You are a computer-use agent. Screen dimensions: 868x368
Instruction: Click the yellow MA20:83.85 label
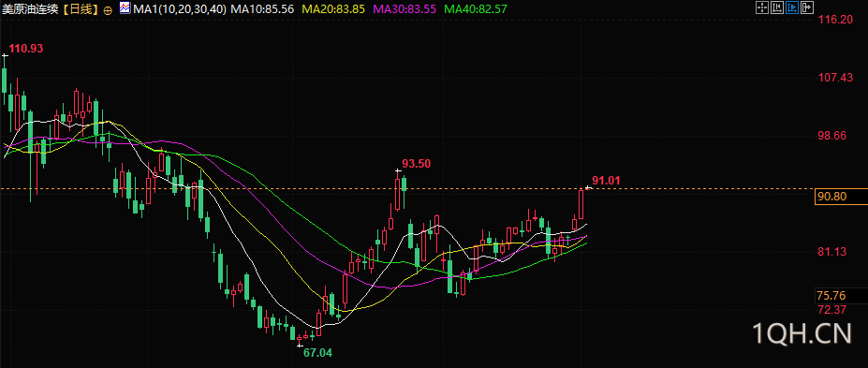pos(333,8)
